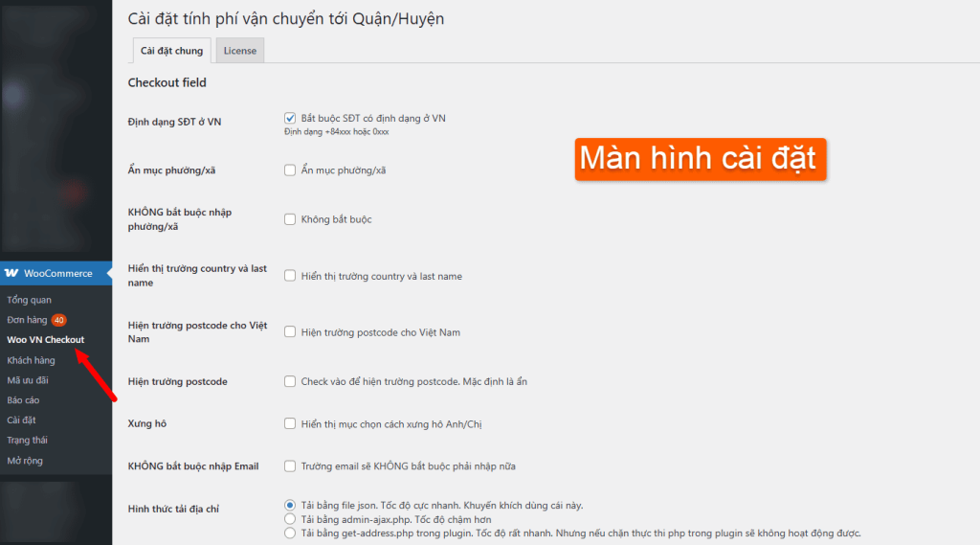Switch to the License tab
The width and height of the screenshot is (980, 545).
240,51
